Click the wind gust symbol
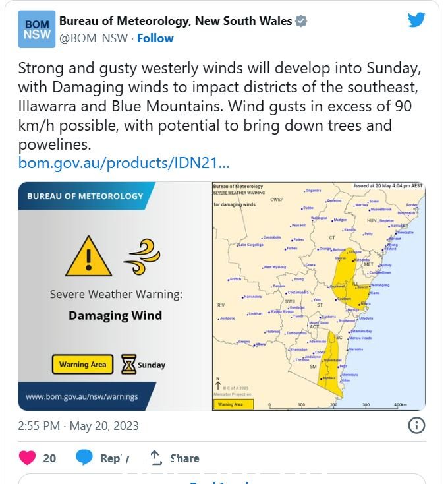This screenshot has width=448, height=484. pyautogui.click(x=142, y=257)
